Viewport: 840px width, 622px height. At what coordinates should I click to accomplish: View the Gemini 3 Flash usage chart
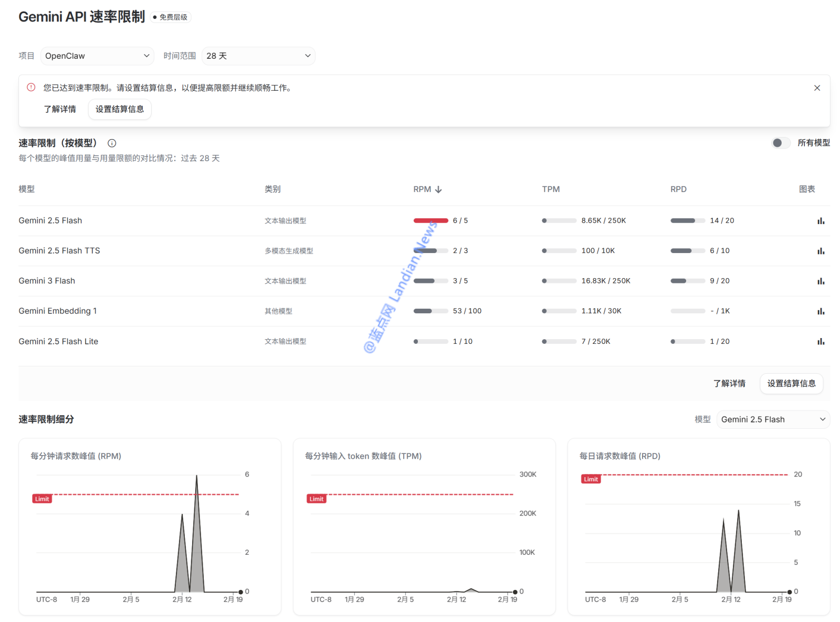821,281
